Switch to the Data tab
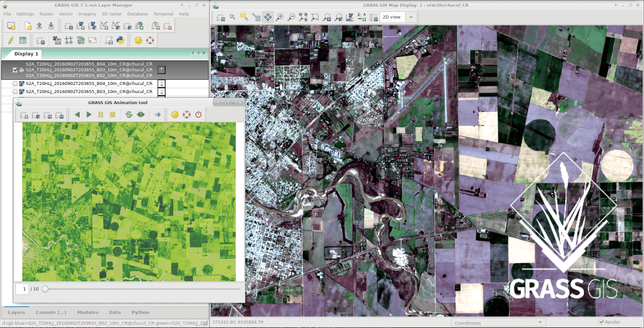The width and height of the screenshot is (644, 328). tap(115, 313)
